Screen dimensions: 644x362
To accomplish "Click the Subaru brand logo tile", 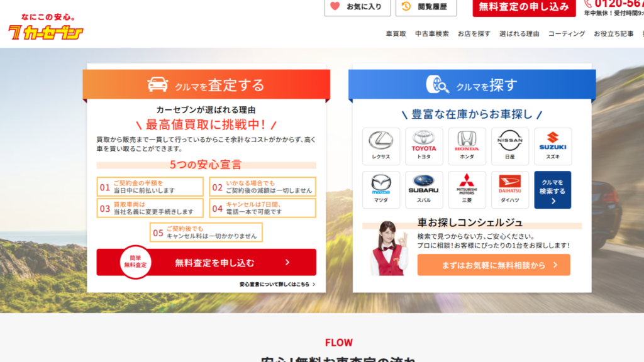I will (424, 190).
